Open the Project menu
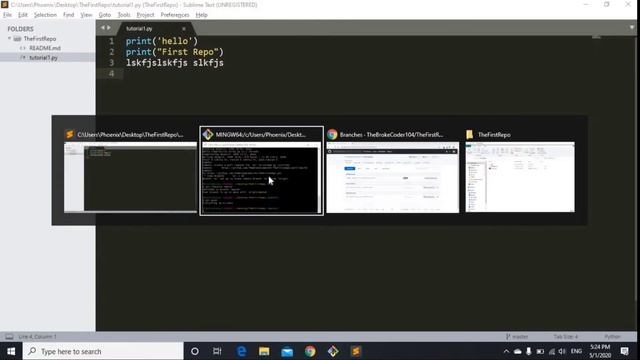Image resolution: width=640 pixels, height=360 pixels. [145, 15]
